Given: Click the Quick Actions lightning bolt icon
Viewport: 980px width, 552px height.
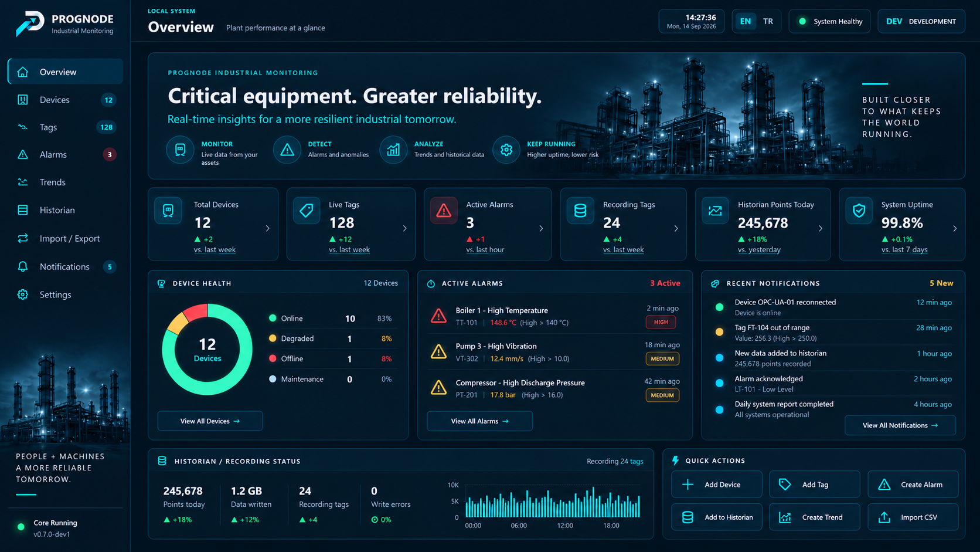Looking at the screenshot, I should [x=675, y=460].
